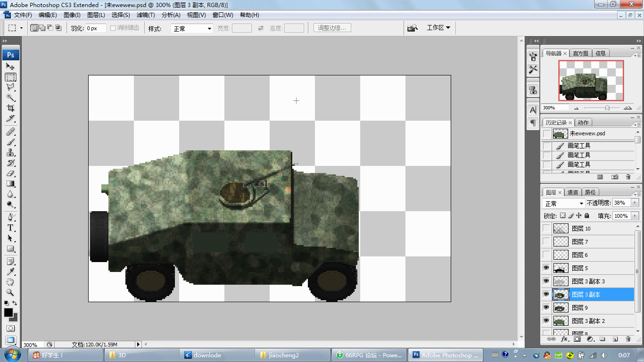The width and height of the screenshot is (644, 362).
Task: Show layer 图层 10 by toggling visibility
Action: (x=546, y=228)
